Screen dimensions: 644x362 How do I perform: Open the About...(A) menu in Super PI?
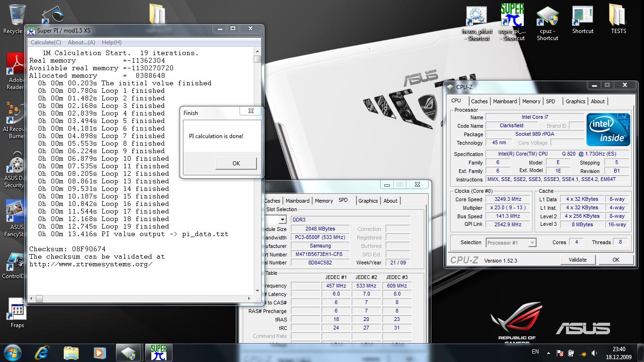click(x=82, y=42)
